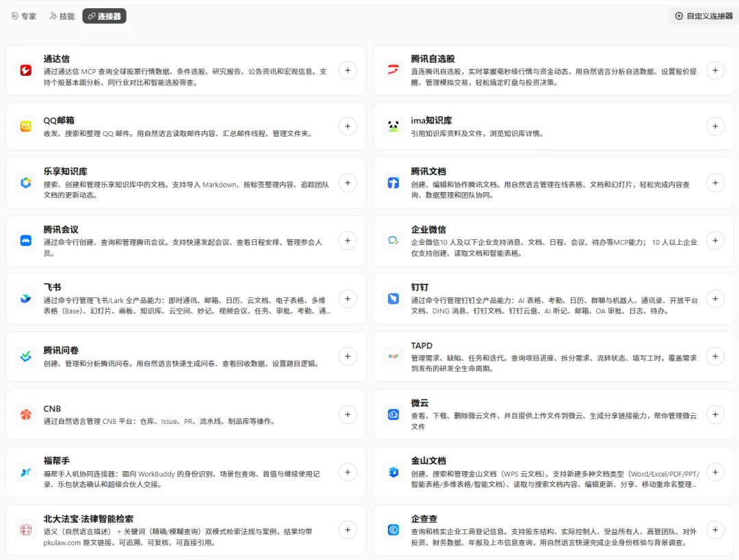Add the 飞书 connector with plus button
The height and width of the screenshot is (560, 739).
pyautogui.click(x=348, y=299)
